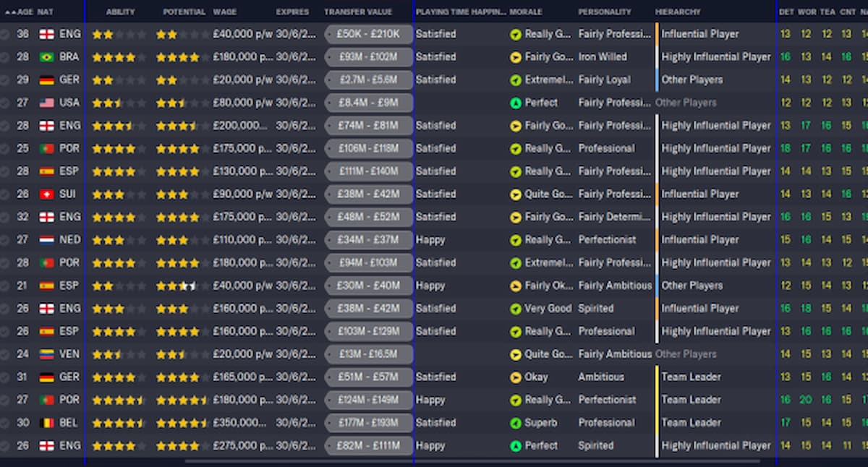Click the Venezuela flag icon

[x=46, y=354]
